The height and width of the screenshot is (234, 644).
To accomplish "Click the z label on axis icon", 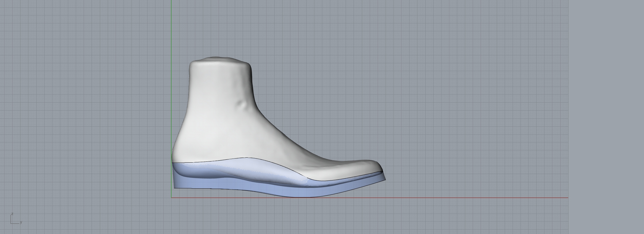I will pyautogui.click(x=12, y=214).
